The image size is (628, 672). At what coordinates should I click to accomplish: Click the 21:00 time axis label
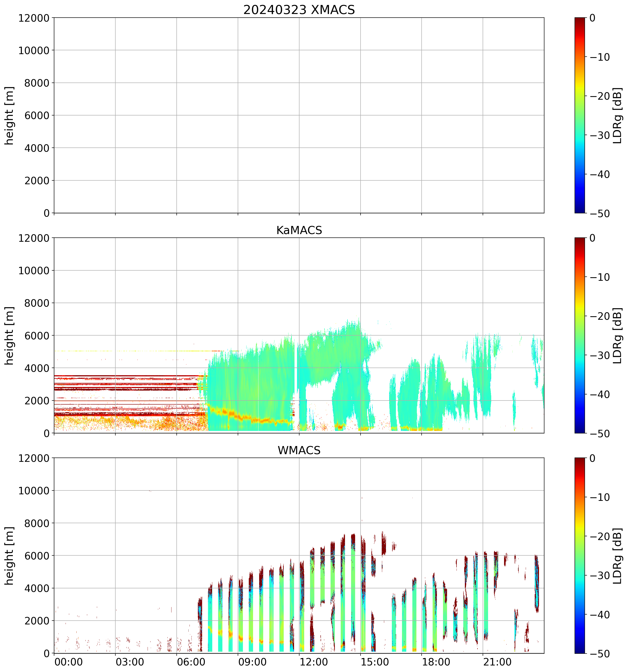(x=497, y=662)
